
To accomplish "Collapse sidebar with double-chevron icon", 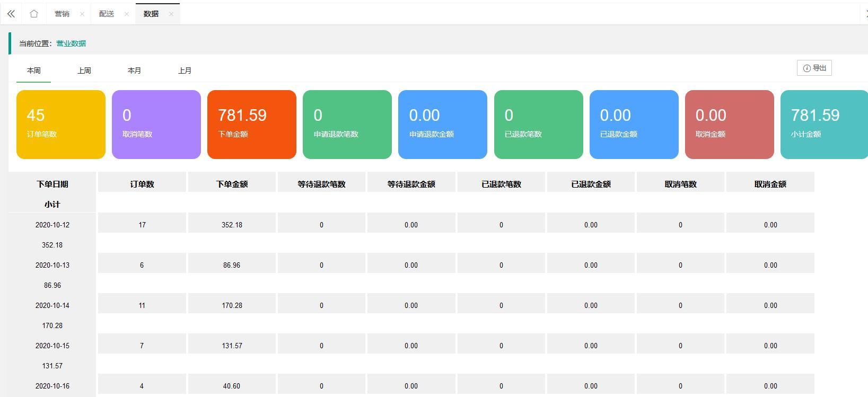I will coord(11,14).
